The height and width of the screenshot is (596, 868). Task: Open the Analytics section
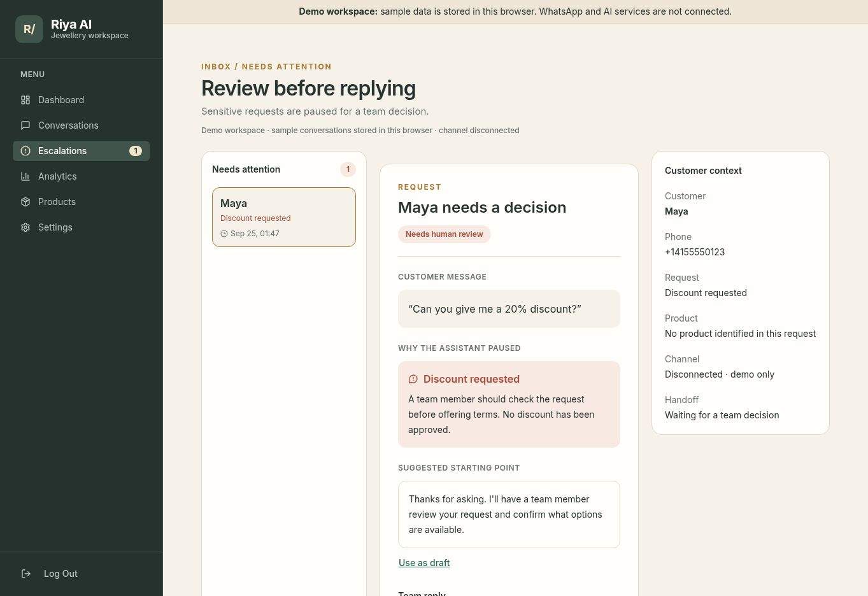[x=81, y=176]
